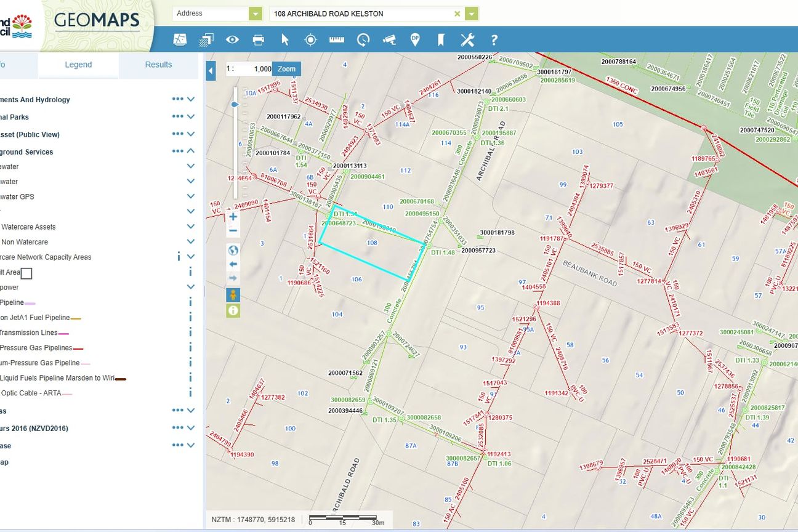
Task: Expand the Stormwater GPS sublayer
Action: 191,196
